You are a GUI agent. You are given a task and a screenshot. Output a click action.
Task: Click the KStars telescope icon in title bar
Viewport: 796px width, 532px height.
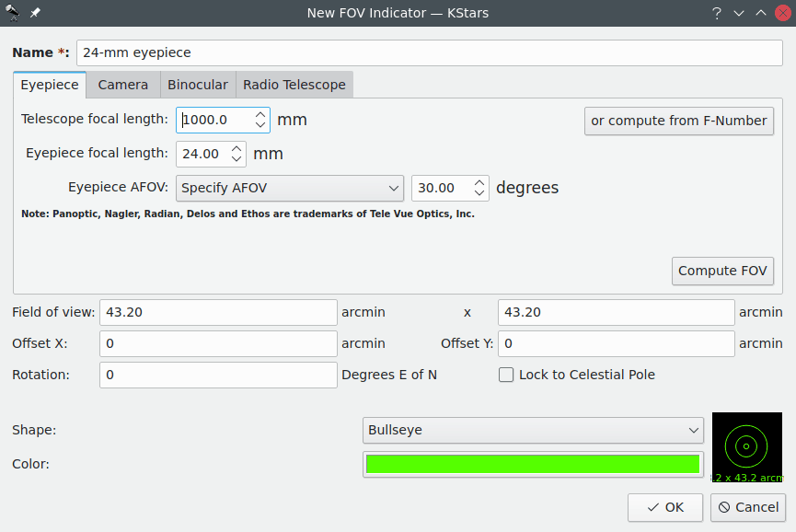coord(13,13)
